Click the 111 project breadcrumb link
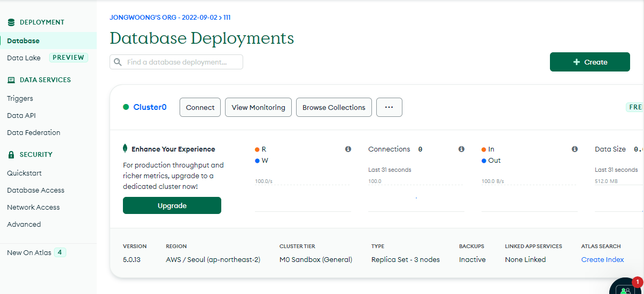 [227, 17]
